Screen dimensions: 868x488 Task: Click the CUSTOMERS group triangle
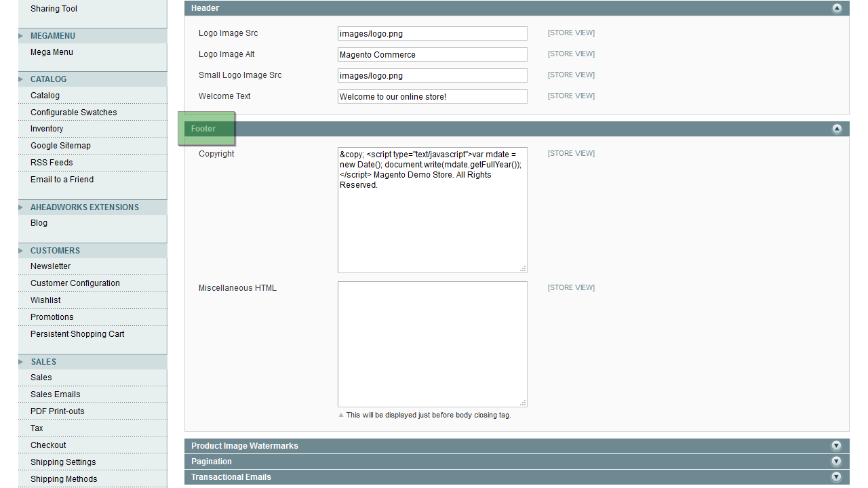[x=21, y=251]
